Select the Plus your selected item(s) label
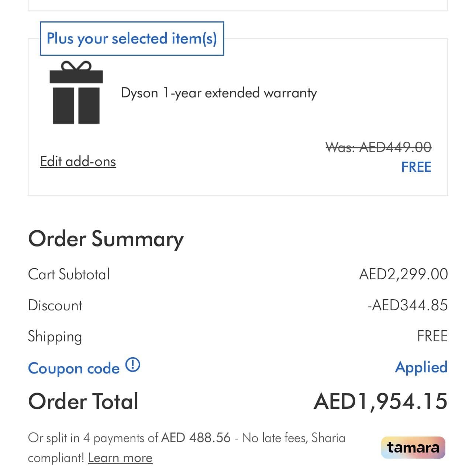The image size is (476, 476). 132,38
